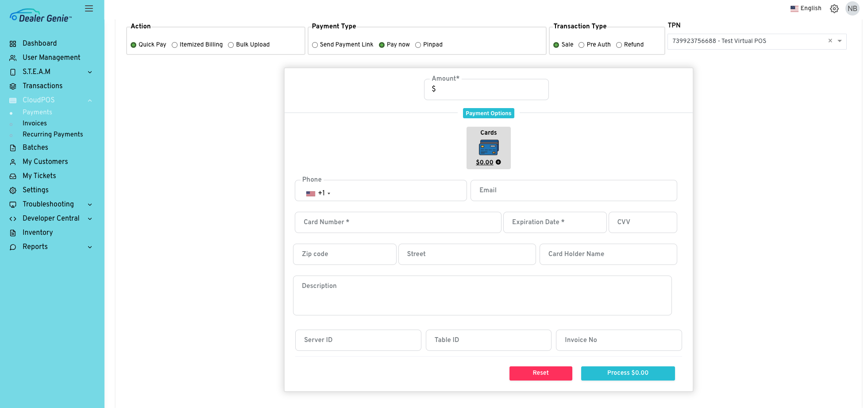Click the Payment Options label button
Image resolution: width=868 pixels, height=408 pixels.
(x=489, y=113)
